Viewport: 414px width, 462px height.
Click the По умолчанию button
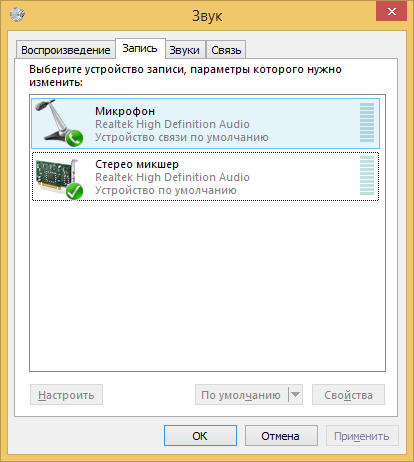coord(241,395)
